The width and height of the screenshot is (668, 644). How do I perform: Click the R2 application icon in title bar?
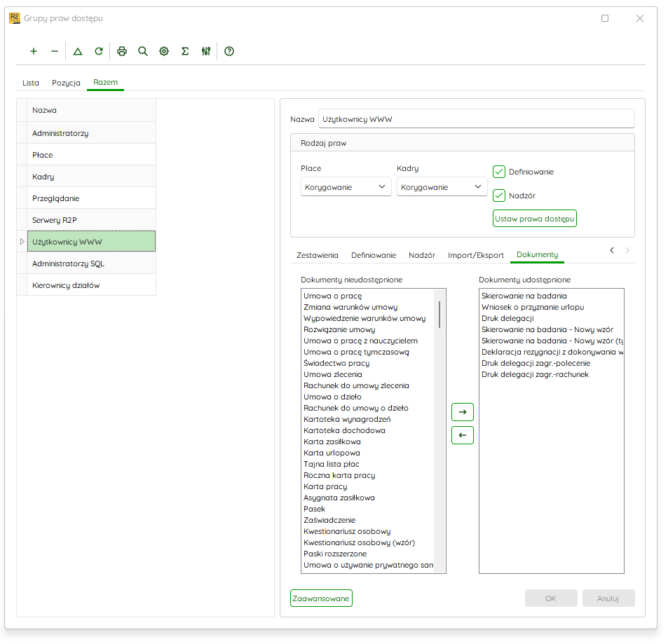[x=15, y=18]
